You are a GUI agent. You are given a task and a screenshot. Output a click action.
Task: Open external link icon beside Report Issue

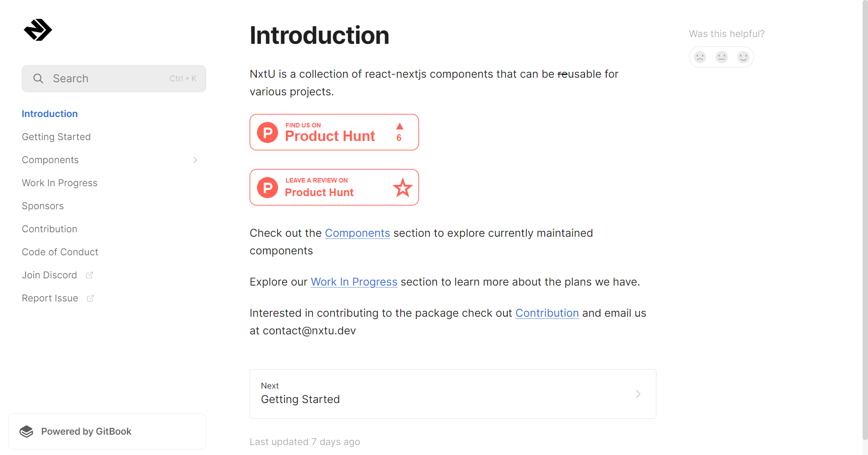click(90, 298)
